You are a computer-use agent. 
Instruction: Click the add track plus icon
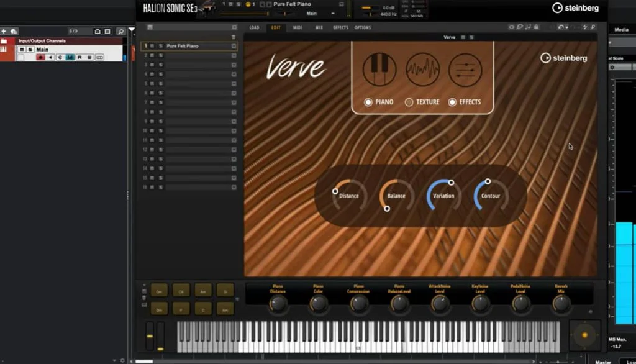(4, 31)
